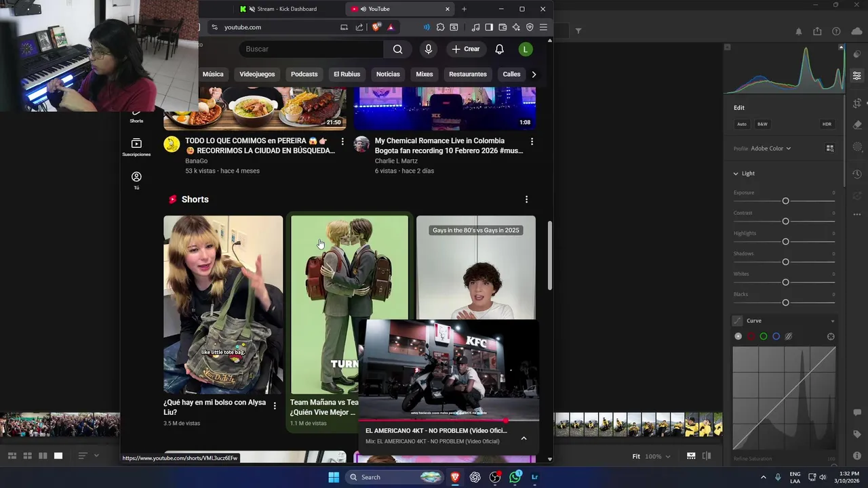Open Brave Shields lion icon in address bar

(376, 27)
